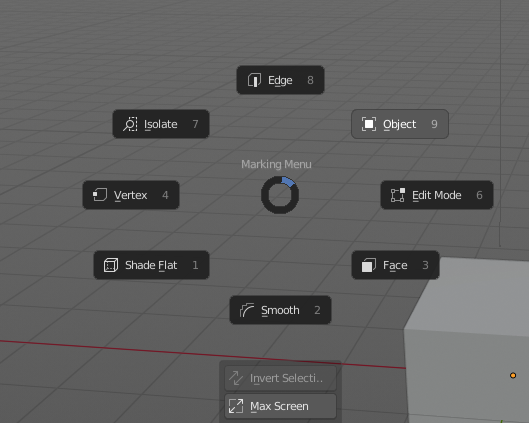Select the Edge mode icon
Viewport: 529px width, 423px height.
254,80
